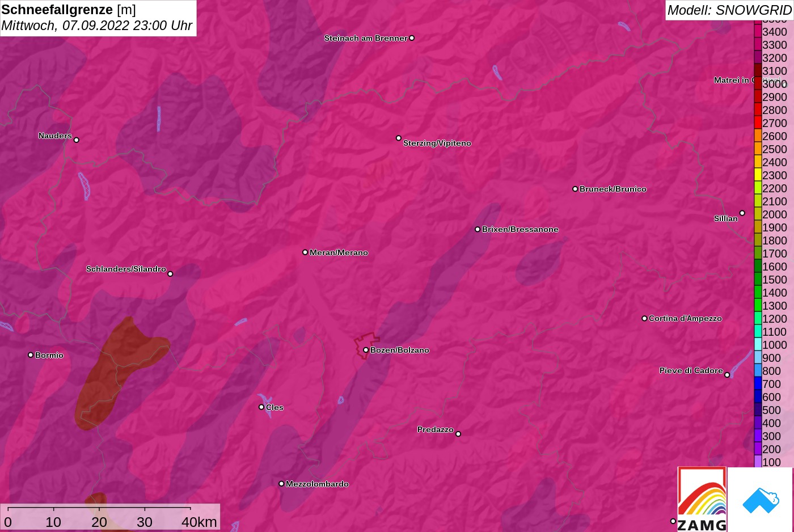Click the 20 mark on scale bar
The height and width of the screenshot is (532, 794).
click(x=99, y=522)
